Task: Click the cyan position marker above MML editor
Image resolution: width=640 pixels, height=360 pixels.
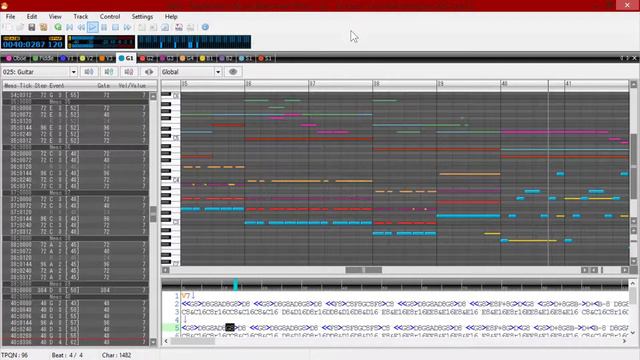Action: coord(236,284)
